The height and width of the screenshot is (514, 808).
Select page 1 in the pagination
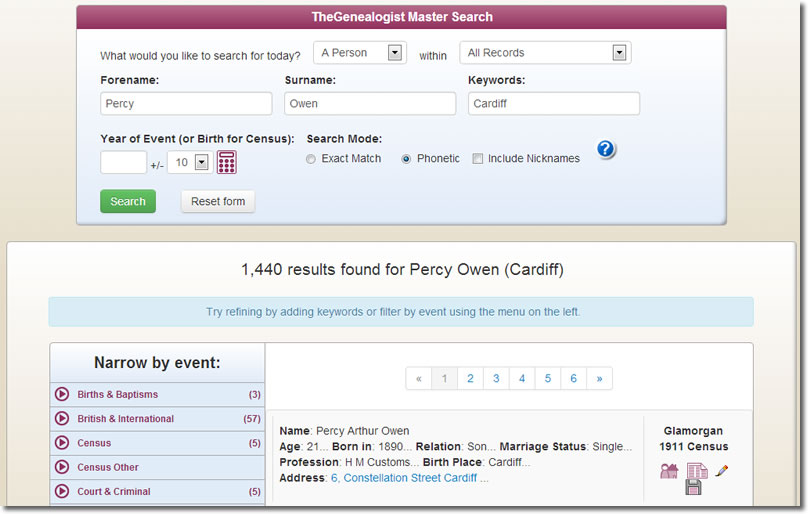pos(444,378)
